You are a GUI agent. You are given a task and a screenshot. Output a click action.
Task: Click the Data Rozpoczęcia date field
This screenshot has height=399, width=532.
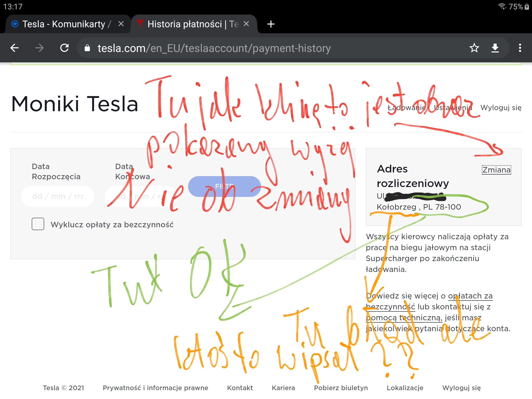click(58, 196)
